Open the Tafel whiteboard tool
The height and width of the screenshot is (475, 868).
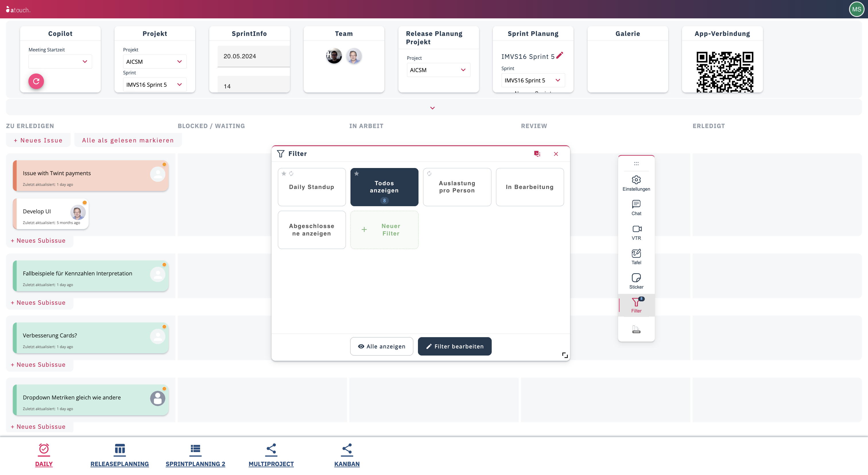[636, 257]
